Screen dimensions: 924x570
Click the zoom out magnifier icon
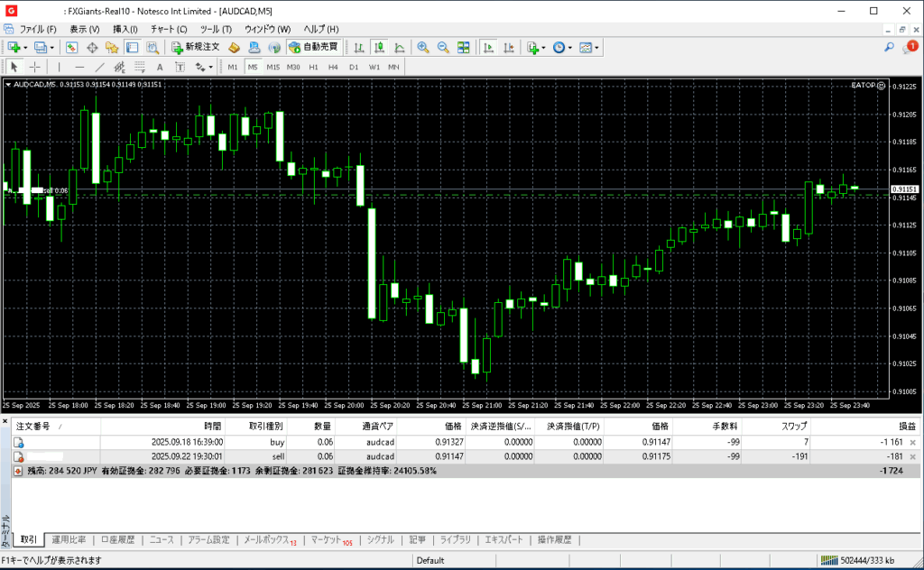(x=443, y=47)
